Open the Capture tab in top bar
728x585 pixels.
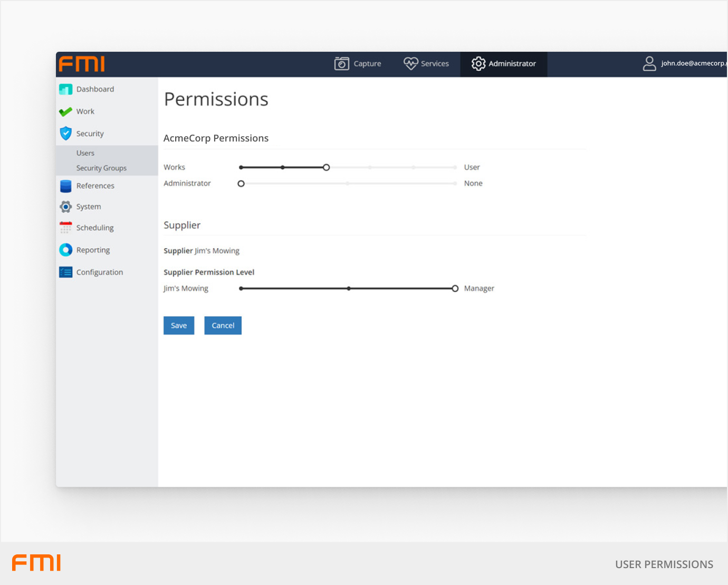tap(358, 64)
